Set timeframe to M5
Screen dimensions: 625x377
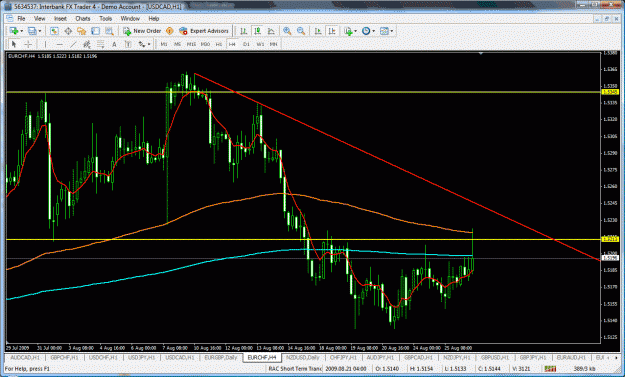click(x=178, y=44)
